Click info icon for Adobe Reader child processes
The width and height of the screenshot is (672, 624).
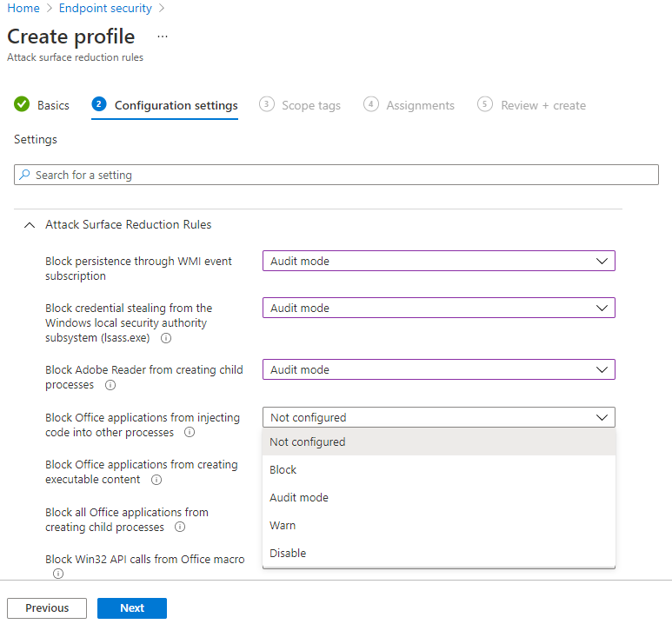[110, 385]
